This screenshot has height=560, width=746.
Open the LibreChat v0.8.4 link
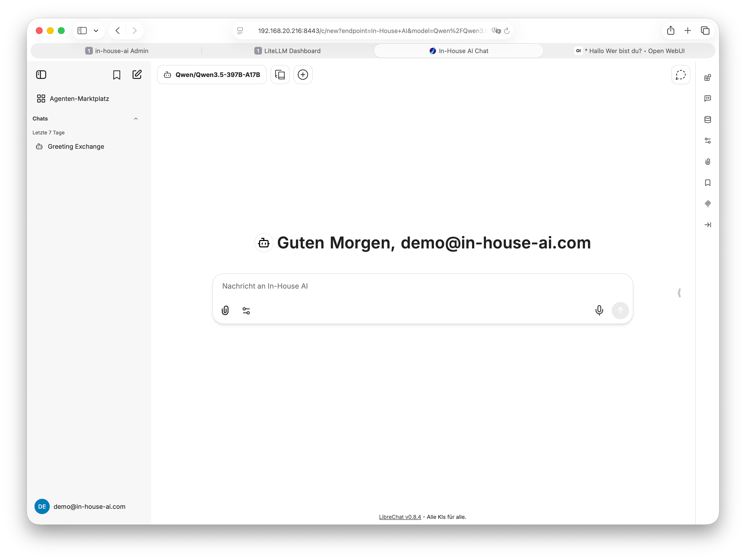point(400,517)
